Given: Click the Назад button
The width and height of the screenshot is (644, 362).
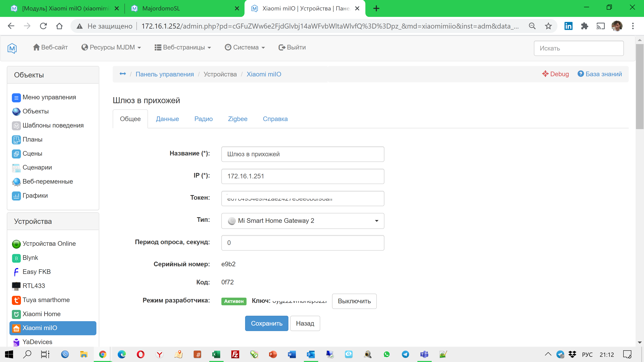Looking at the screenshot, I should [x=305, y=323].
